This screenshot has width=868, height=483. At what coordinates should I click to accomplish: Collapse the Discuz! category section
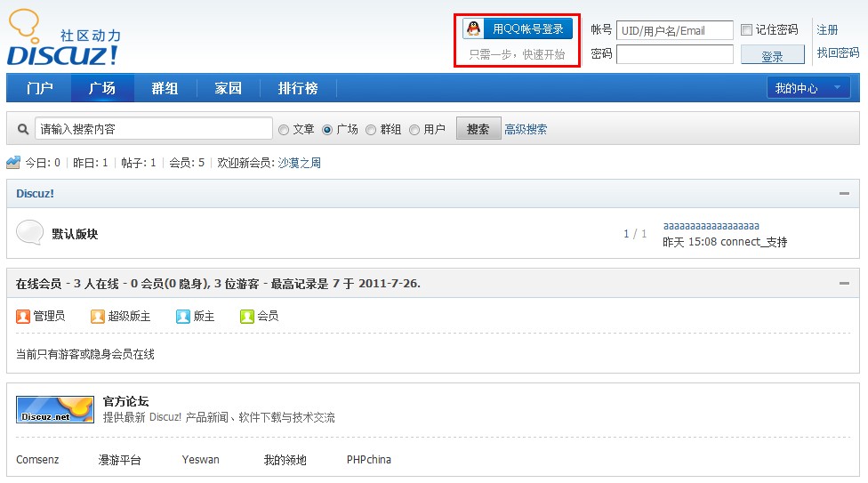[844, 193]
